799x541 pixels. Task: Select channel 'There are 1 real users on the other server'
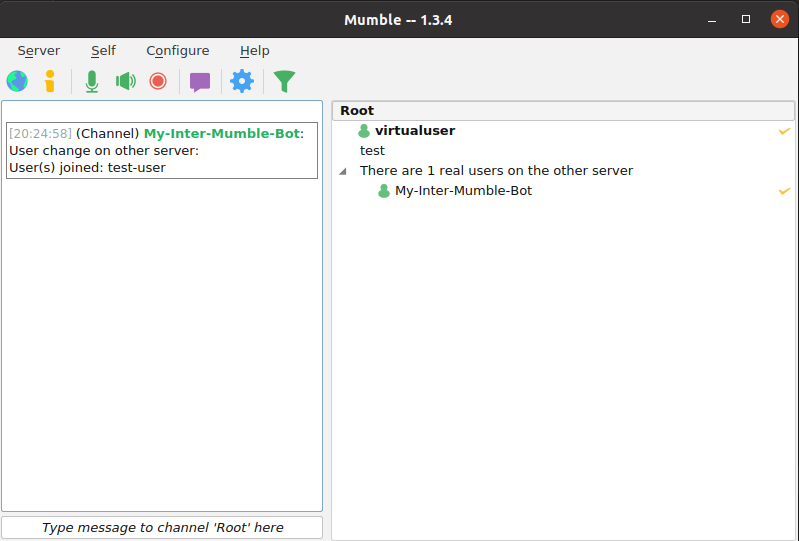click(496, 171)
